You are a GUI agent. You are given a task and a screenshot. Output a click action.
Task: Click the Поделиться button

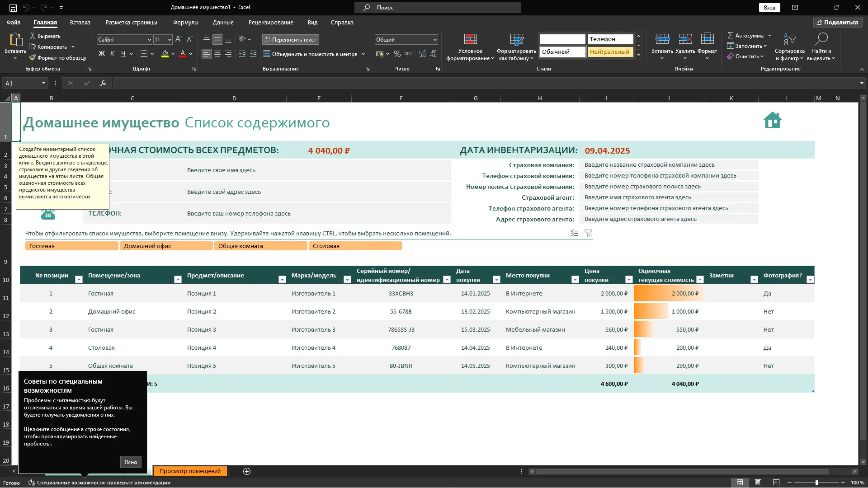(x=838, y=22)
